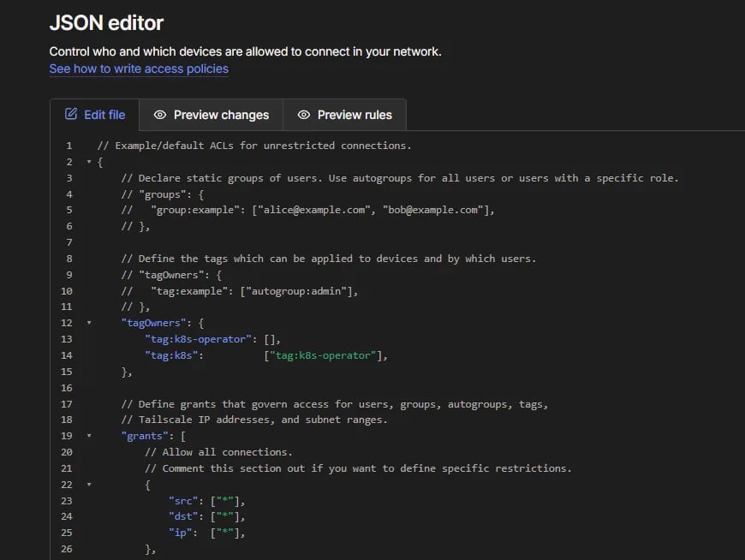Click line number 16 in the gutter
This screenshot has height=560, width=745.
[67, 388]
